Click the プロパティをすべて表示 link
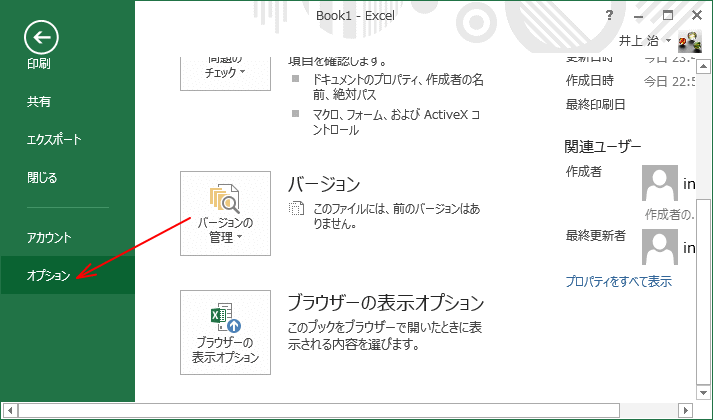The image size is (713, 420). coord(618,281)
